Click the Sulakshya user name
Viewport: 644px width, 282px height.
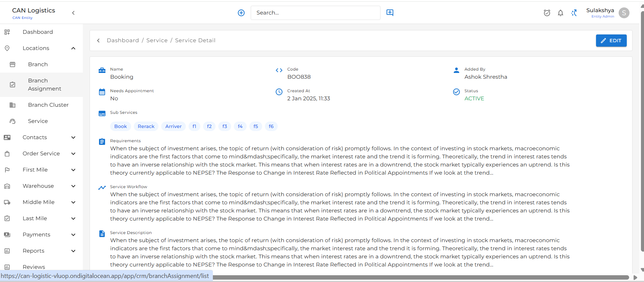(600, 10)
